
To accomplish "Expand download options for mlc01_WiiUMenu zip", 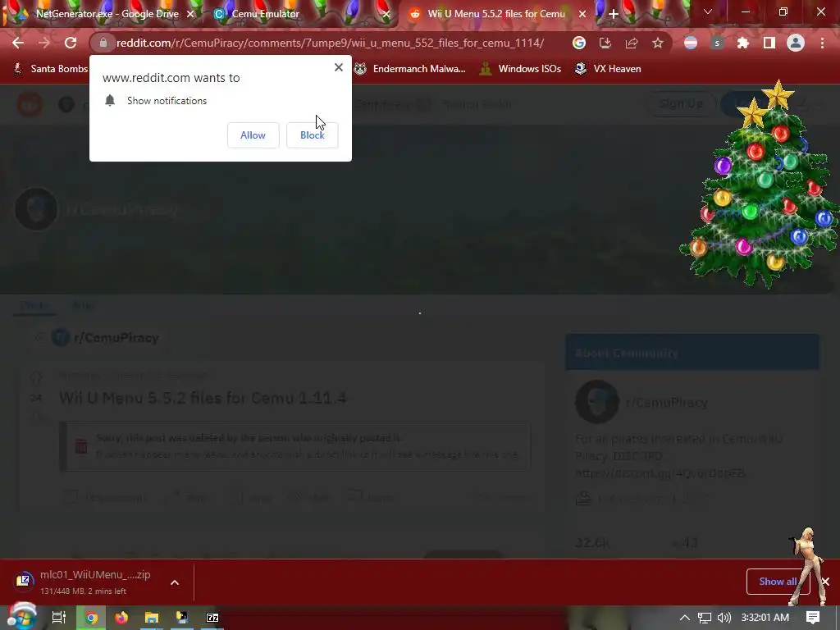I will [175, 582].
